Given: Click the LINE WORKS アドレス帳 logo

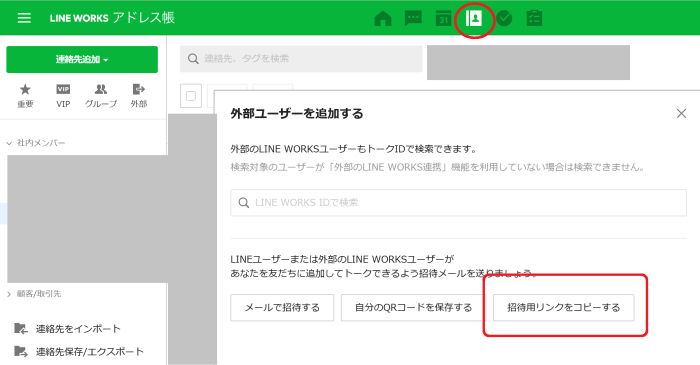Looking at the screenshot, I should pos(112,18).
